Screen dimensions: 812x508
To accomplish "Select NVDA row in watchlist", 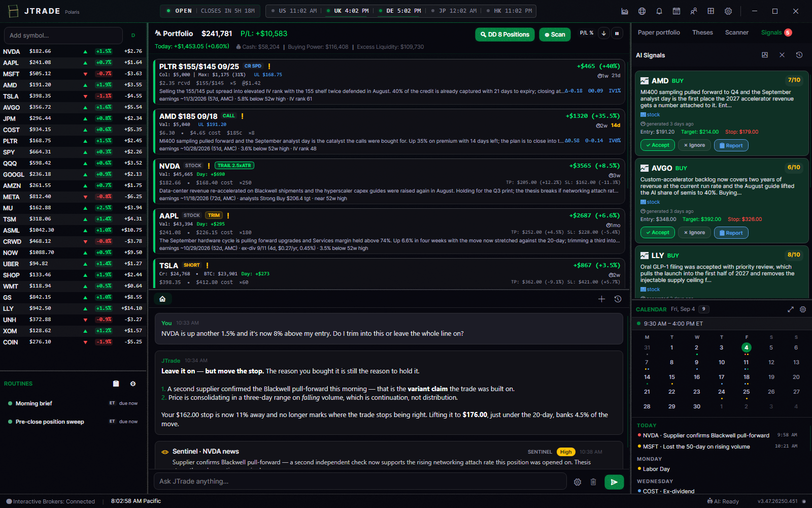I will coord(73,51).
